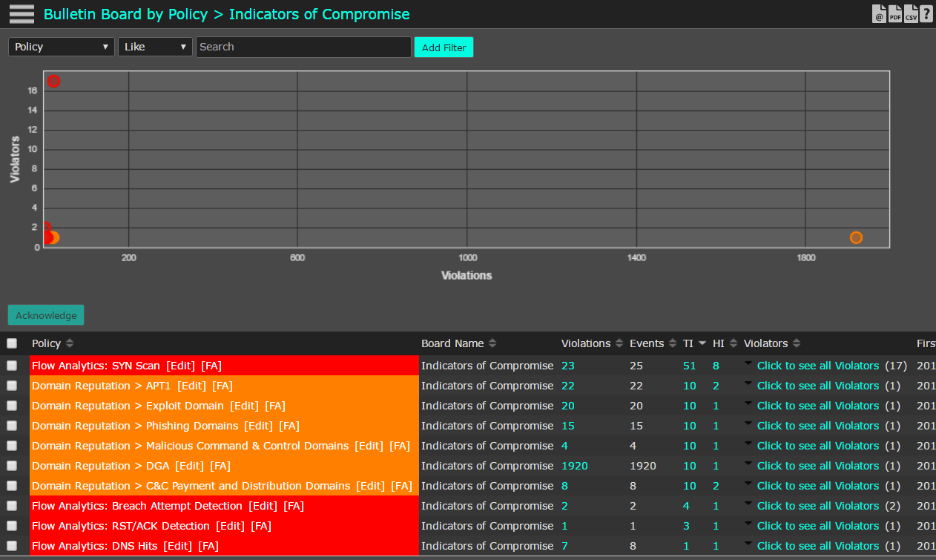
Task: Expand the violators arrow in Exploit Domain row
Action: pos(748,403)
